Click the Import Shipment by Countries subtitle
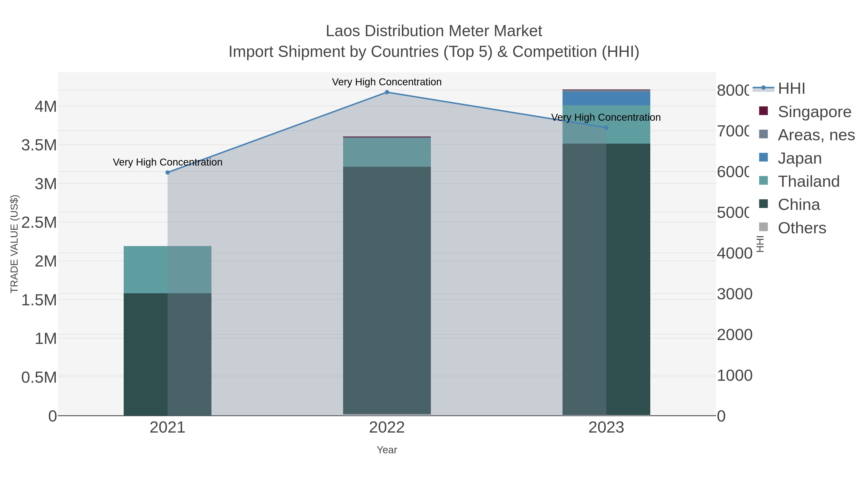 (434, 52)
